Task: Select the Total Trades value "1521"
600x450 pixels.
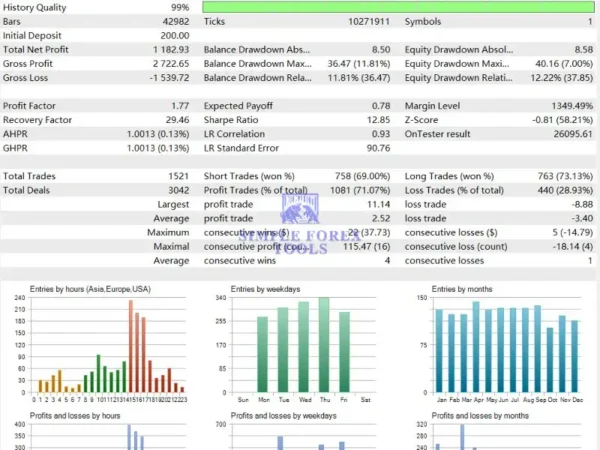Action: tap(179, 176)
